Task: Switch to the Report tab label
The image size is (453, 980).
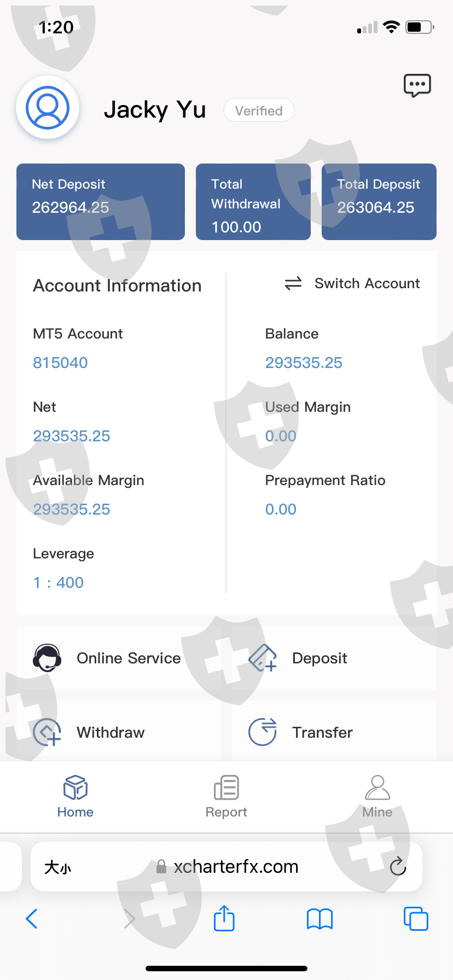Action: click(x=226, y=812)
